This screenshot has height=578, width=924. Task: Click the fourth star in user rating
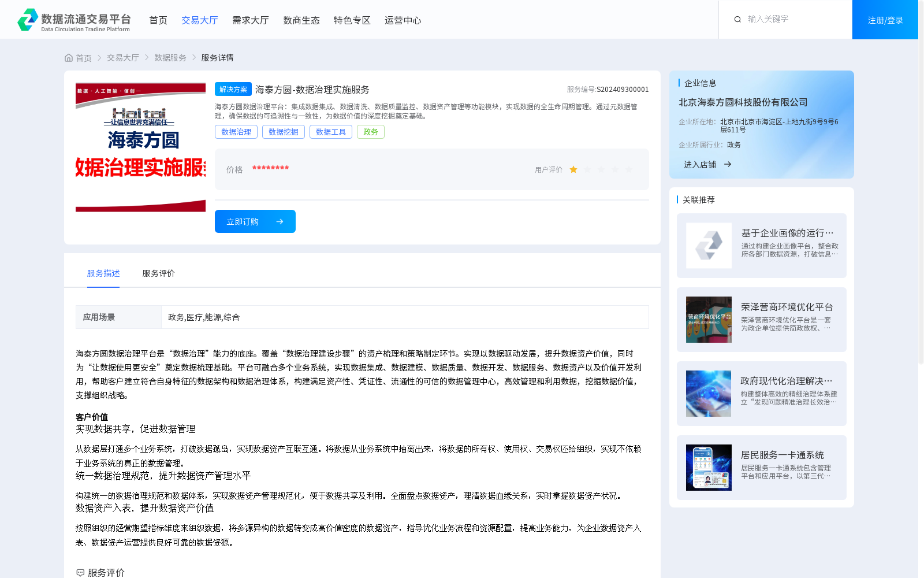pyautogui.click(x=615, y=169)
